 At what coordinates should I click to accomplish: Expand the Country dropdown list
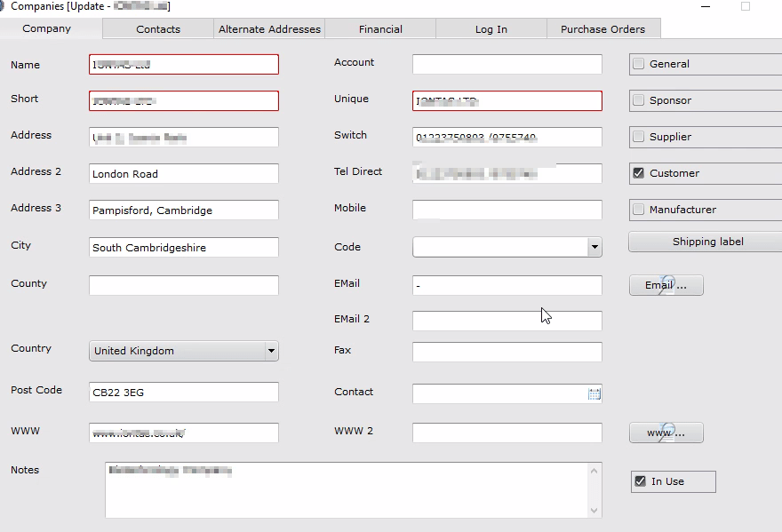pos(271,351)
